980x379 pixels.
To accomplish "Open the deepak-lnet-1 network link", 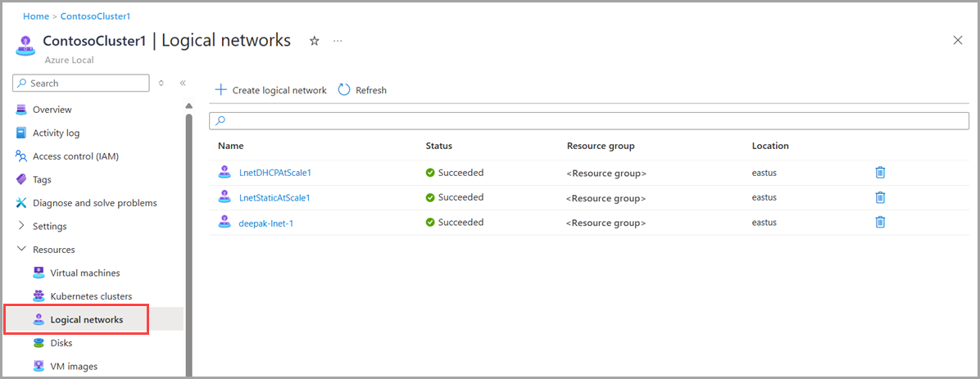I will tap(265, 223).
